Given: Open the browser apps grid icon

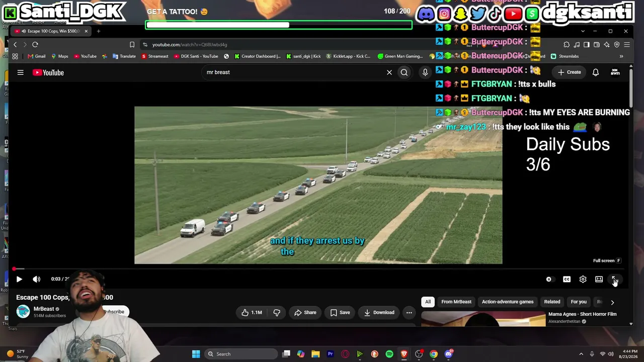Looking at the screenshot, I should (15, 56).
